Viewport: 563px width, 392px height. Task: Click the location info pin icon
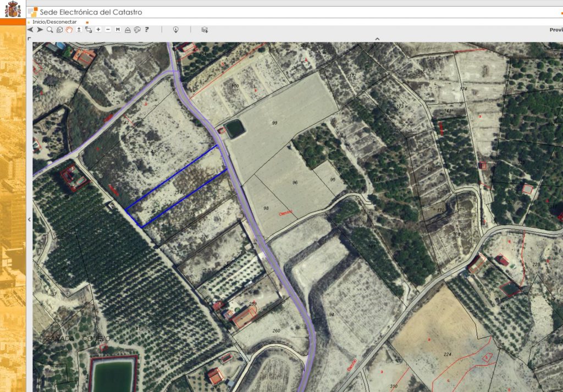point(176,30)
